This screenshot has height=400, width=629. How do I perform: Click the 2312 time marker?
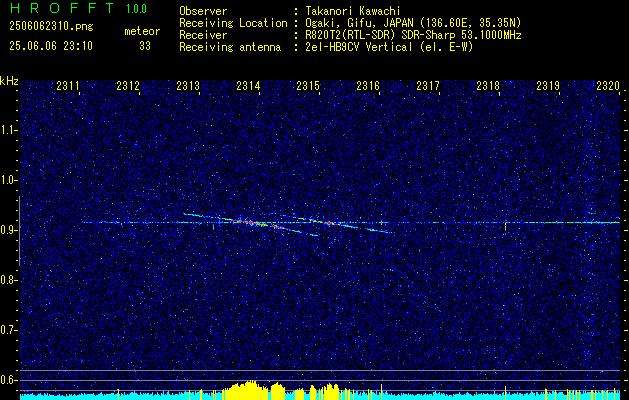click(x=128, y=85)
